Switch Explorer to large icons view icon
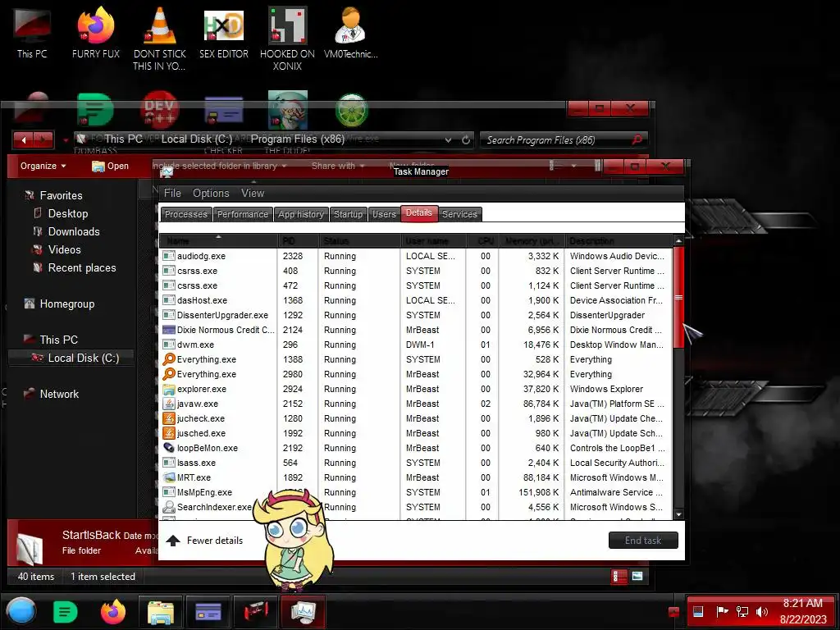 click(x=637, y=577)
